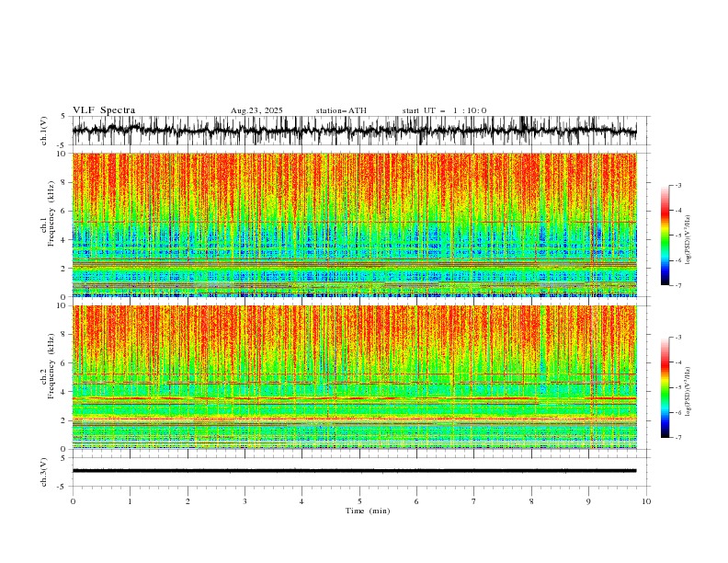The image size is (728, 563).
Task: Click the ch.3 flat voltage trace
Action: (x=355, y=471)
